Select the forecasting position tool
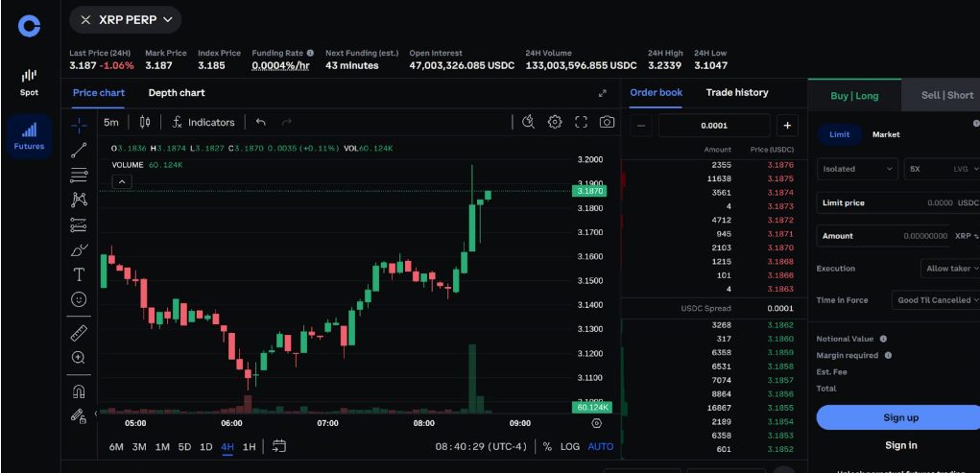The image size is (980, 473). tap(79, 225)
